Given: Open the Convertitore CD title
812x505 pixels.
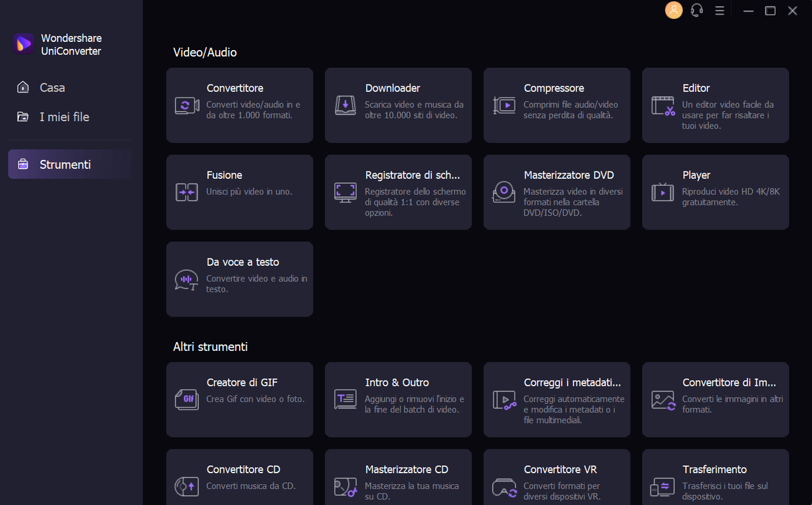Looking at the screenshot, I should [x=244, y=469].
